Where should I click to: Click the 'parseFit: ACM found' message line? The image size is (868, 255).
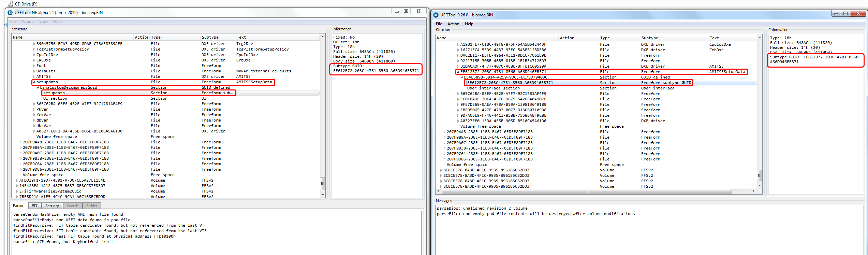(x=63, y=242)
